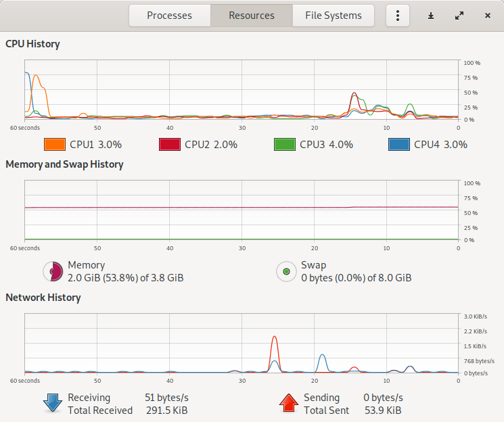The image size is (504, 422).
Task: Click the red Sending arrow icon
Action: [289, 403]
